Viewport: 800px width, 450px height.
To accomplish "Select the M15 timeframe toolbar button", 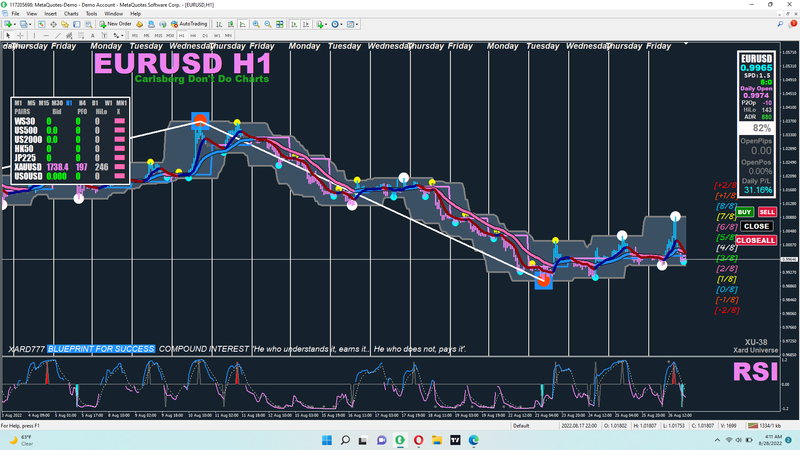I will 158,35.
